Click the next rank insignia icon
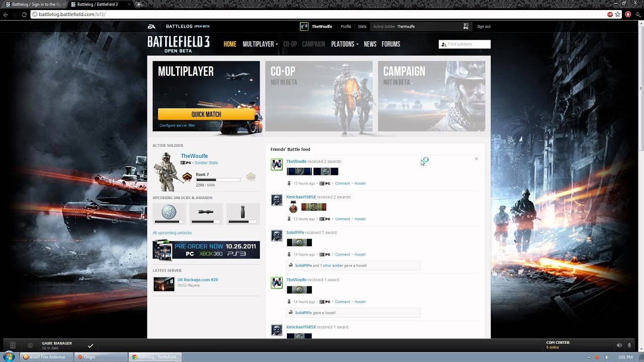Image resolution: width=644 pixels, height=362 pixels. (x=251, y=176)
